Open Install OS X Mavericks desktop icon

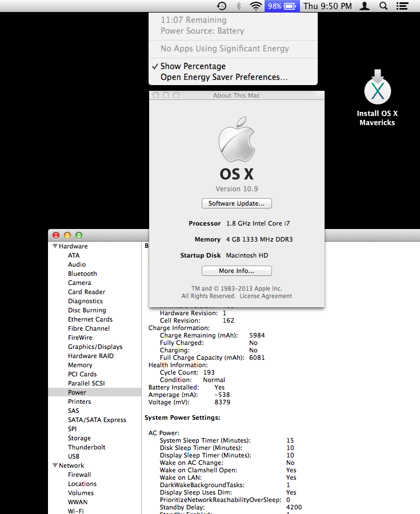point(377,98)
